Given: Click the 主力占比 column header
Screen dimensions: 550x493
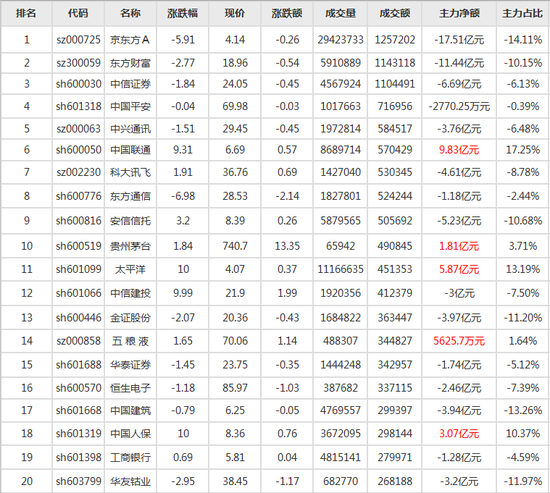Looking at the screenshot, I should click(523, 13).
